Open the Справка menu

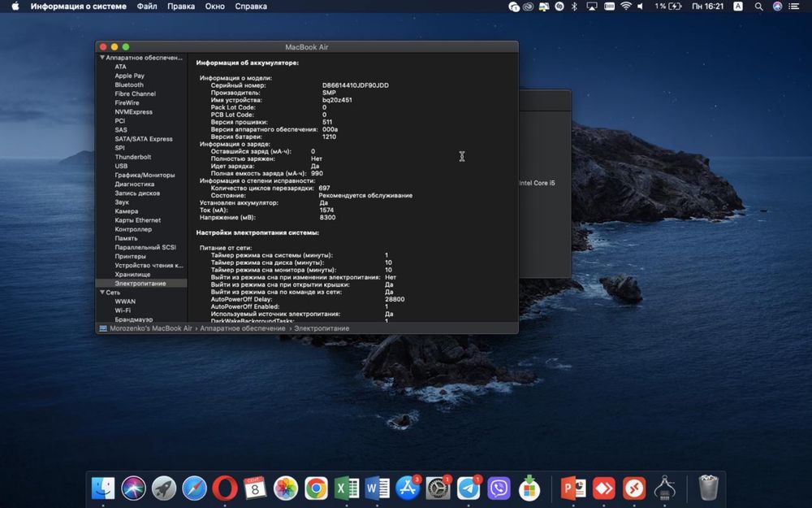(x=251, y=7)
